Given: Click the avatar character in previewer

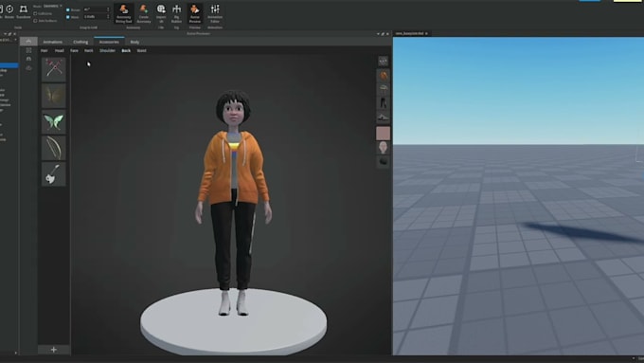Looking at the screenshot, I should (233, 202).
